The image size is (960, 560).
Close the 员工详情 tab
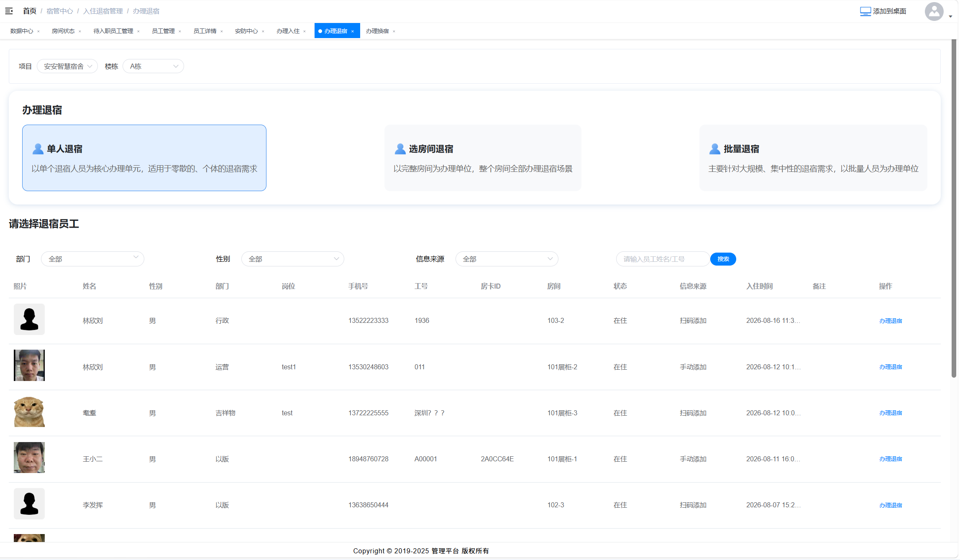pyautogui.click(x=222, y=31)
